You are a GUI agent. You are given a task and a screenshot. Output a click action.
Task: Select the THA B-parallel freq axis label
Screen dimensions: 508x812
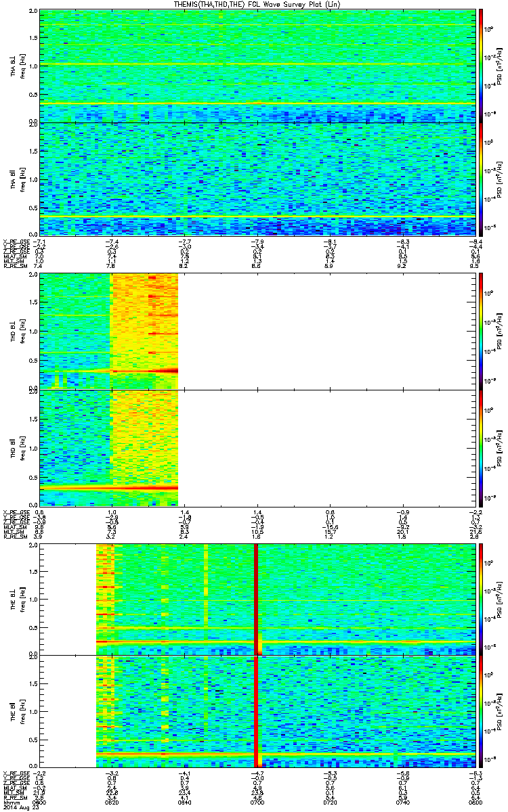click(17, 179)
